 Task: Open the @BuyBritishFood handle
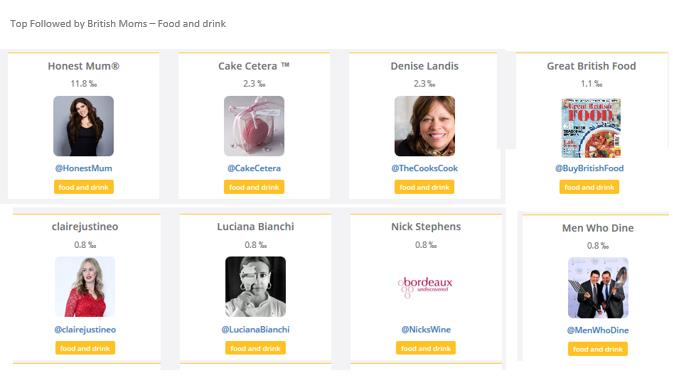tap(589, 168)
